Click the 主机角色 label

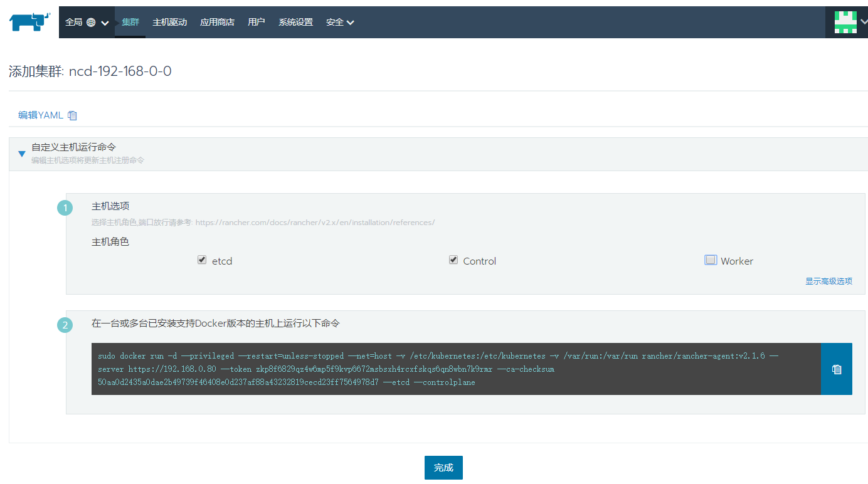point(110,242)
